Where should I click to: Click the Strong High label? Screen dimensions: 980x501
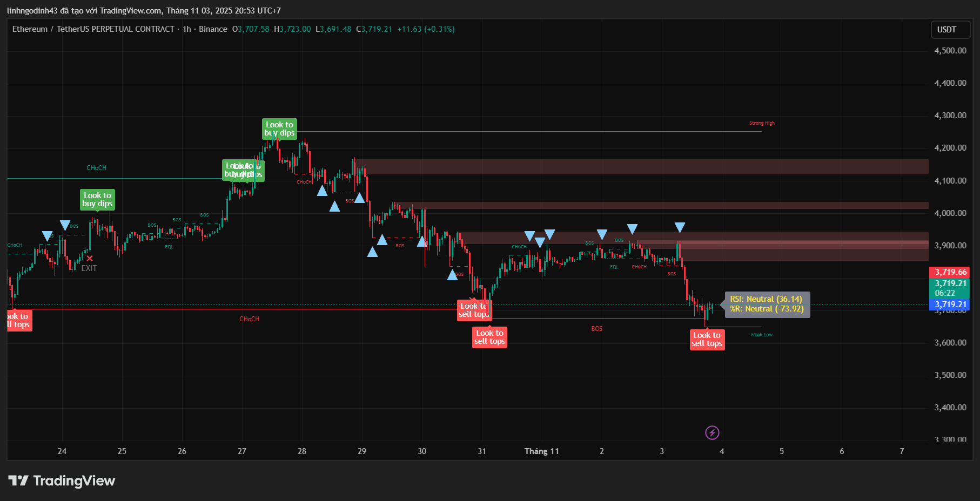pos(762,123)
